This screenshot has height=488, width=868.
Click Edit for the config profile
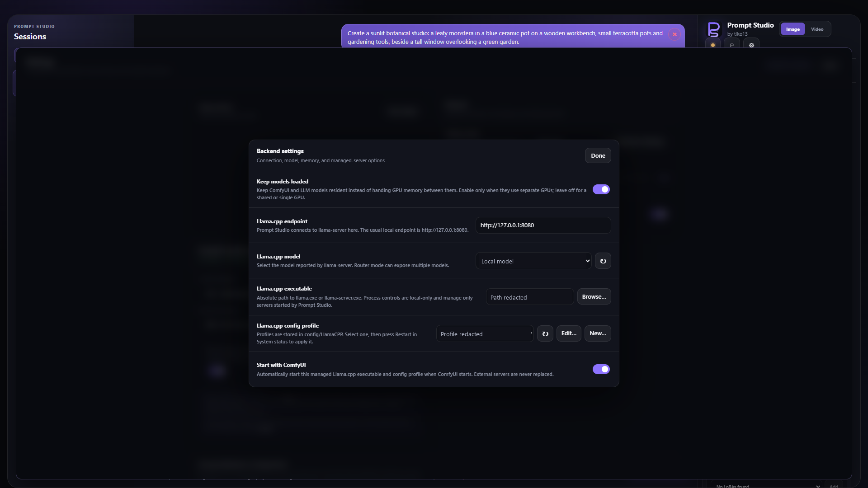pos(569,333)
